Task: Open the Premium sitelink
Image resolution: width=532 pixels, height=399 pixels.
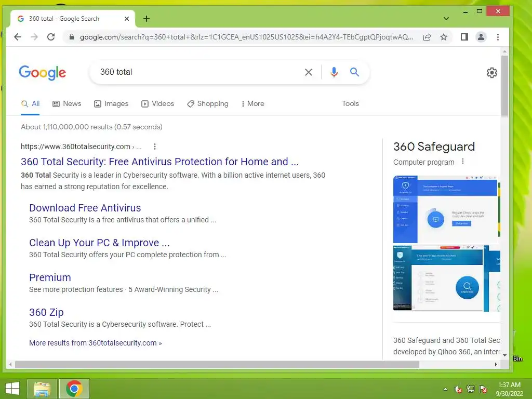Action: [x=50, y=277]
